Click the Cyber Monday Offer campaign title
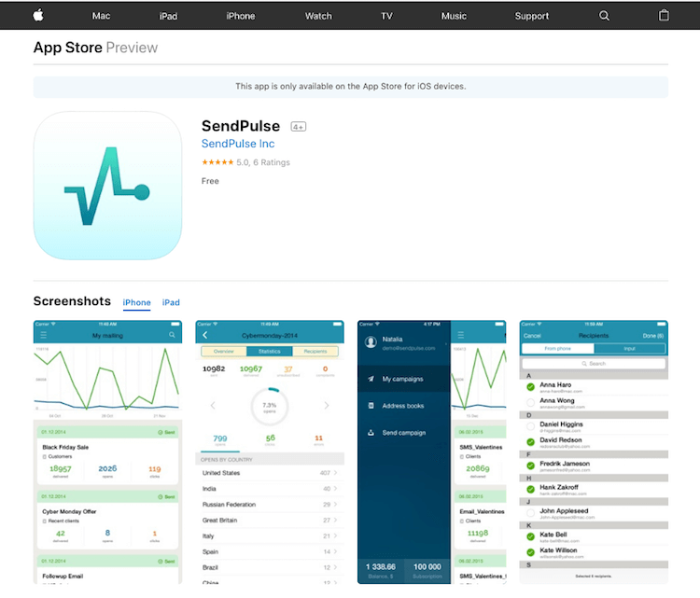 pos(69,511)
